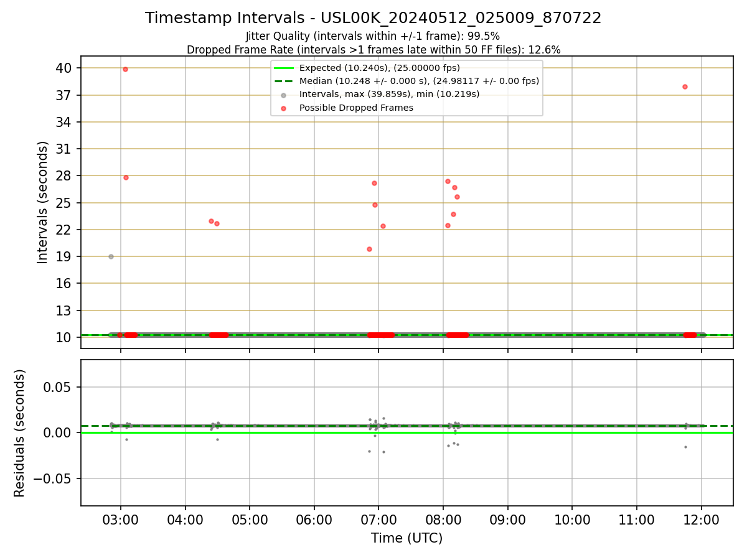Click the red point near 38 seconds before 12:00
747x560 pixels.
[x=685, y=86]
